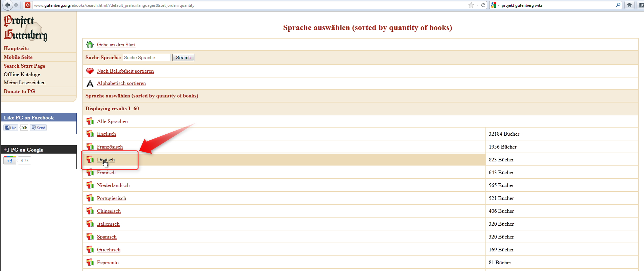Screen dimensions: 644x271
Task: Select the Finnisch language link
Action: coord(106,173)
